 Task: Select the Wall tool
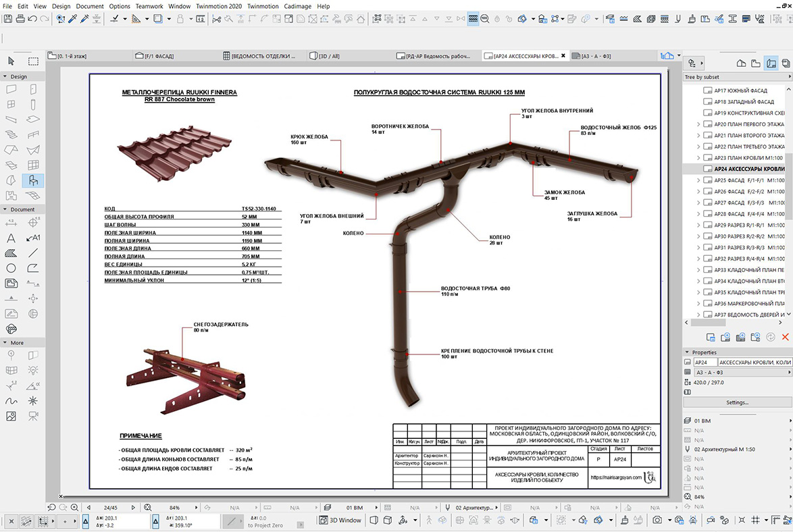(11, 90)
